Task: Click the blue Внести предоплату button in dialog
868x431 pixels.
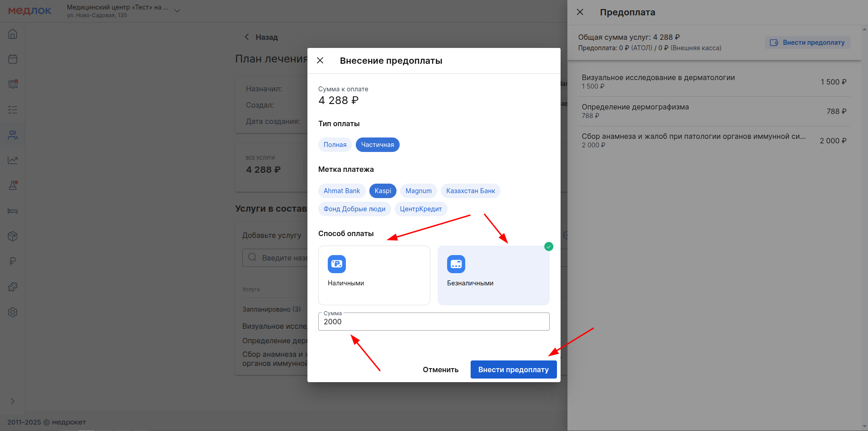Action: (513, 369)
